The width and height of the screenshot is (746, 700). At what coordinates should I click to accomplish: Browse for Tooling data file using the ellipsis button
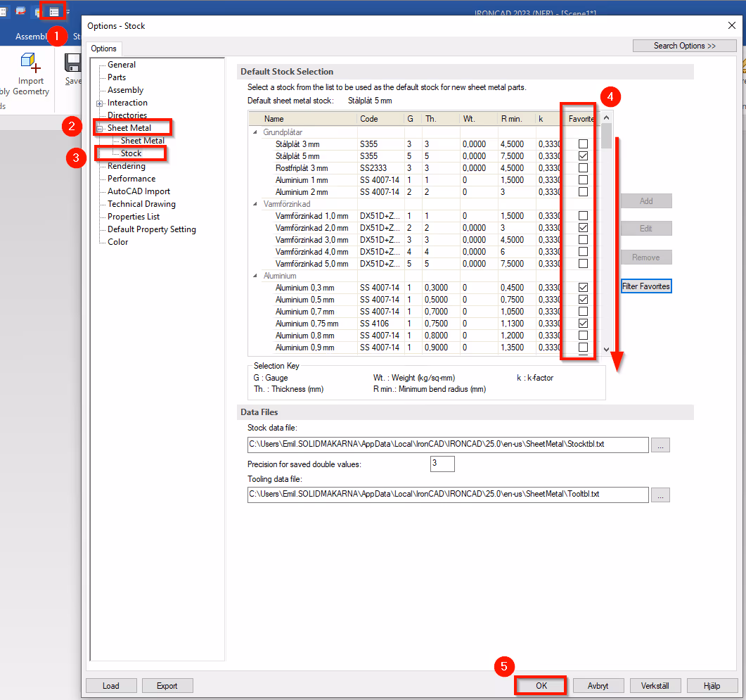[660, 495]
